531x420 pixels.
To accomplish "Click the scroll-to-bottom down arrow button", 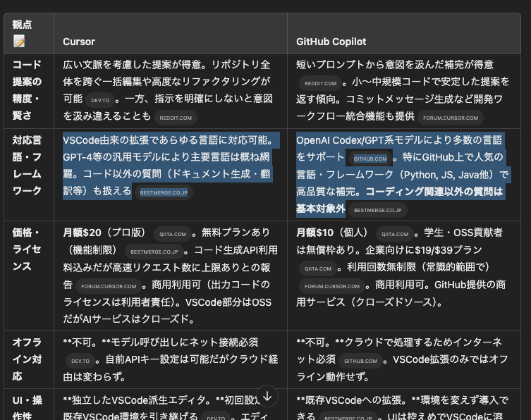I will click(267, 396).
